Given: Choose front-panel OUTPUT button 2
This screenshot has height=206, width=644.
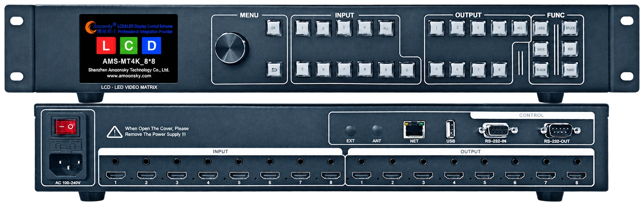Looking at the screenshot, I should click(457, 28).
